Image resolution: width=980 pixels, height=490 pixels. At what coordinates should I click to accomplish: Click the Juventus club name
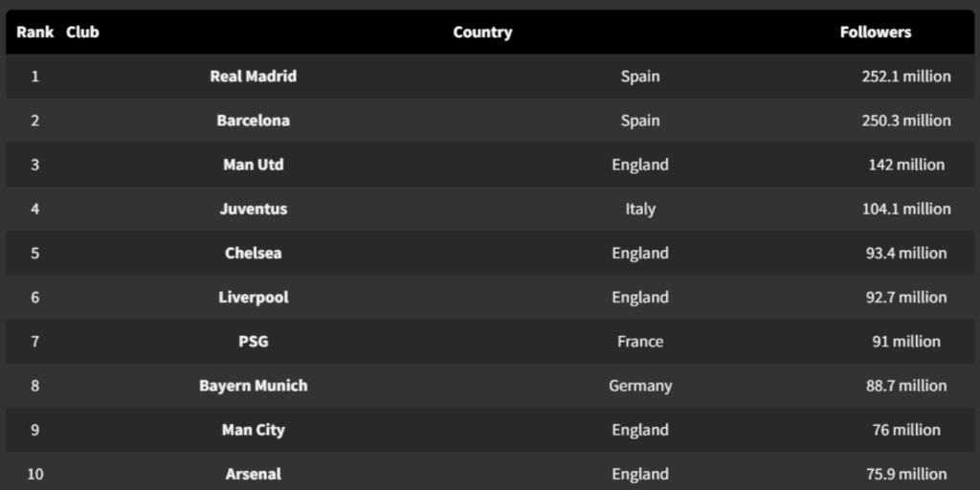[253, 209]
